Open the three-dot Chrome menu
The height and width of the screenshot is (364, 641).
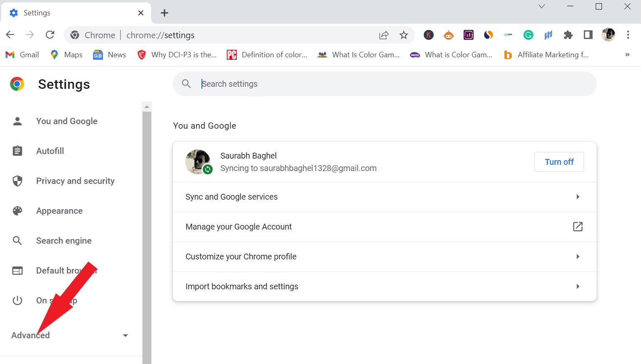[x=628, y=35]
